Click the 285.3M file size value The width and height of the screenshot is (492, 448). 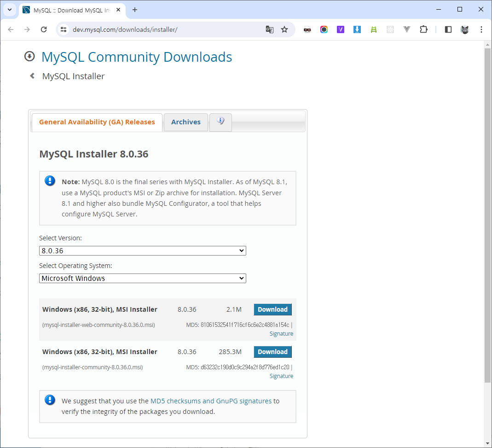pyautogui.click(x=230, y=352)
